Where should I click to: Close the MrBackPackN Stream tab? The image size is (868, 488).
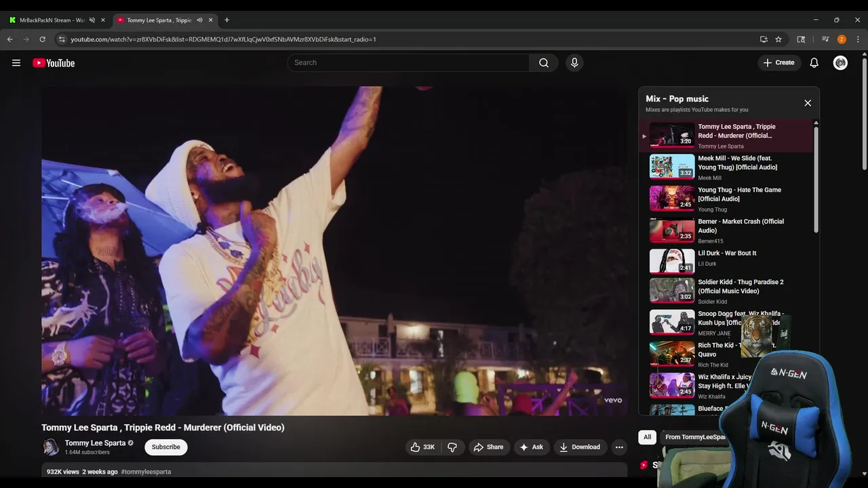[x=103, y=20]
